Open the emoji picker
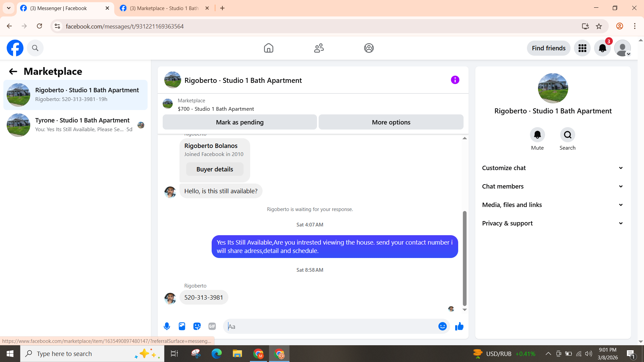Viewport: 644px width, 362px height. 442,326
